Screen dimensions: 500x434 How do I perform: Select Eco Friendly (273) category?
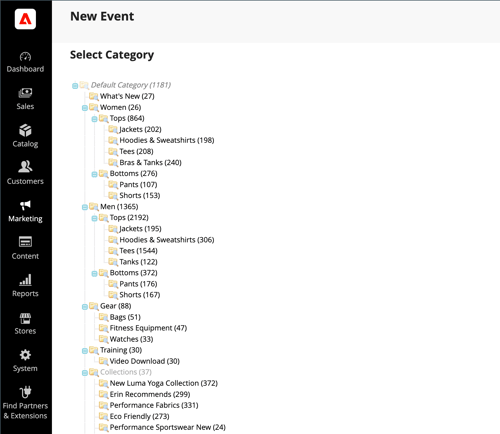pos(139,417)
